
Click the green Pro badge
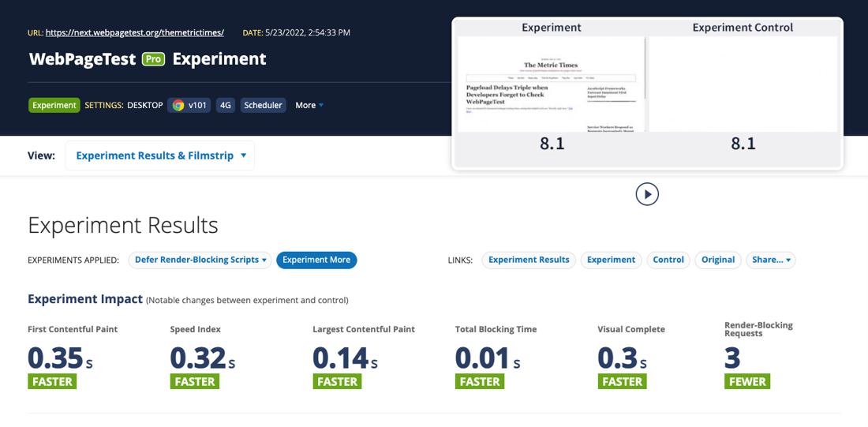(154, 59)
